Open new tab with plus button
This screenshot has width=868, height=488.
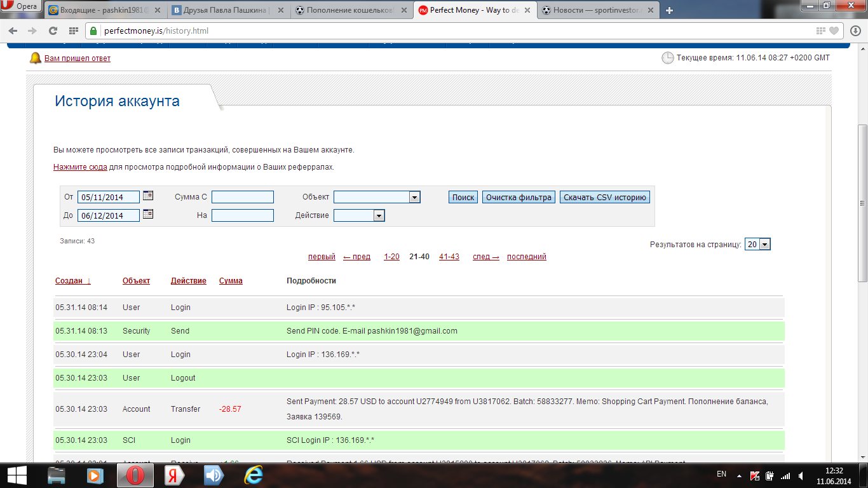[x=669, y=10]
